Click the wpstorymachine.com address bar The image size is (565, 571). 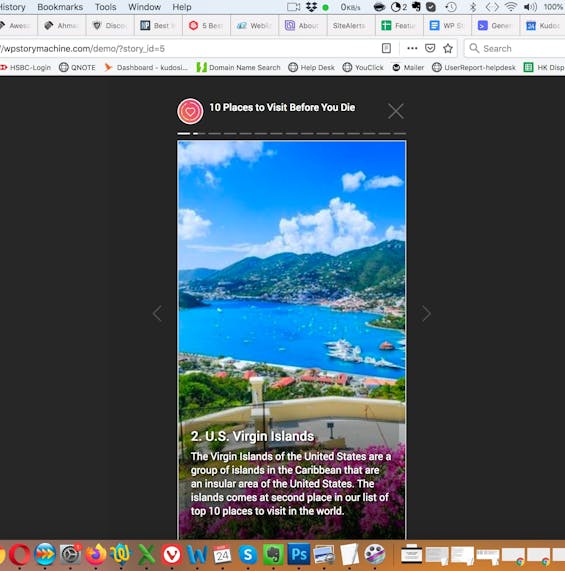(x=189, y=48)
